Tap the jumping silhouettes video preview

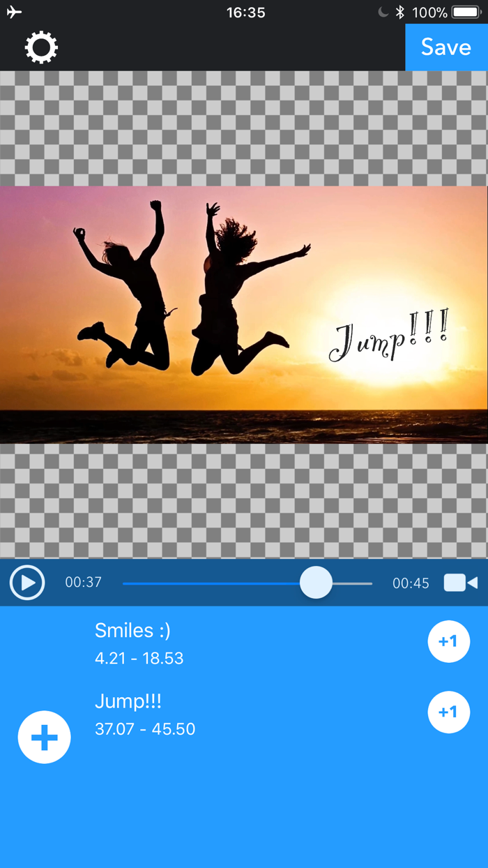pyautogui.click(x=244, y=315)
